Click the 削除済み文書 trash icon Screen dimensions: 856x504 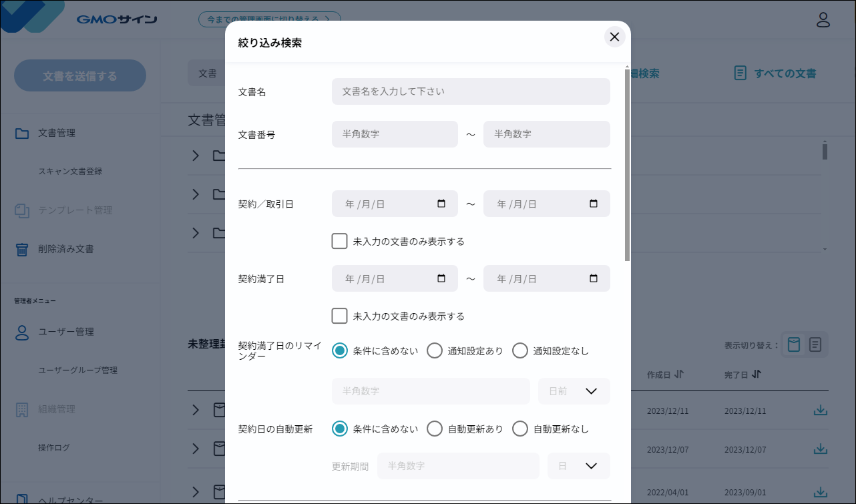pyautogui.click(x=22, y=249)
